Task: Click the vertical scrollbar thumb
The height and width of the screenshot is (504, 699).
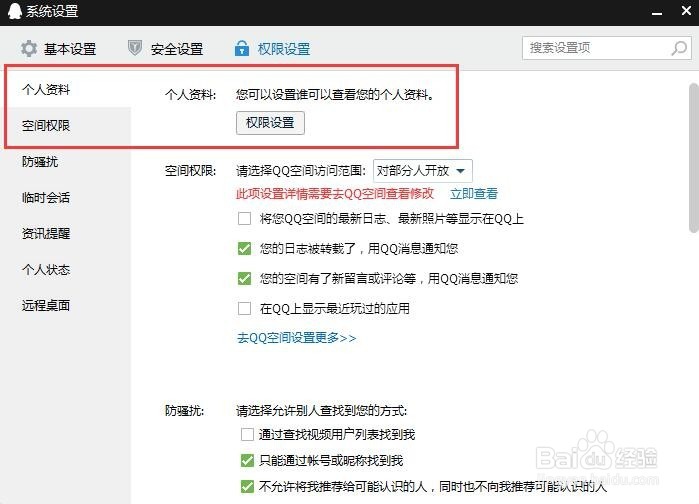Action: point(694,158)
